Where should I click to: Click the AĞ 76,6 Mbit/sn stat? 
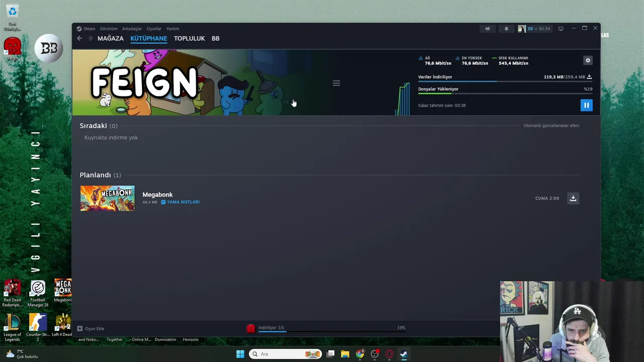pyautogui.click(x=435, y=60)
